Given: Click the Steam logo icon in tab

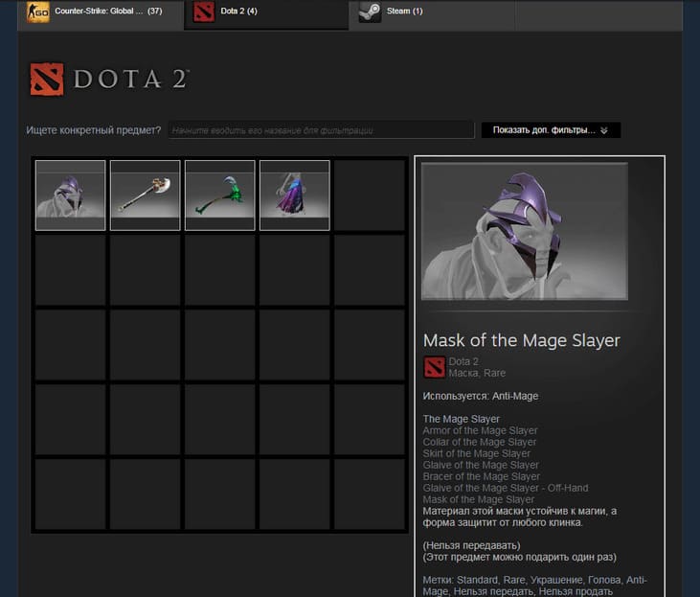Looking at the screenshot, I should (x=370, y=11).
